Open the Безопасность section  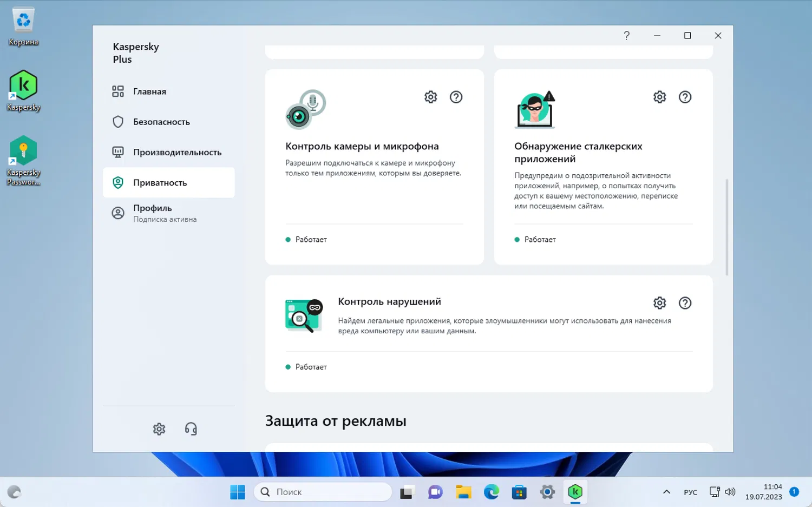169,122
